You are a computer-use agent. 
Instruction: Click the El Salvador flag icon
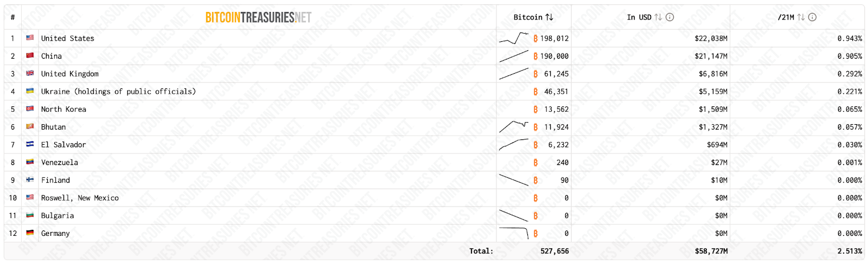point(30,144)
